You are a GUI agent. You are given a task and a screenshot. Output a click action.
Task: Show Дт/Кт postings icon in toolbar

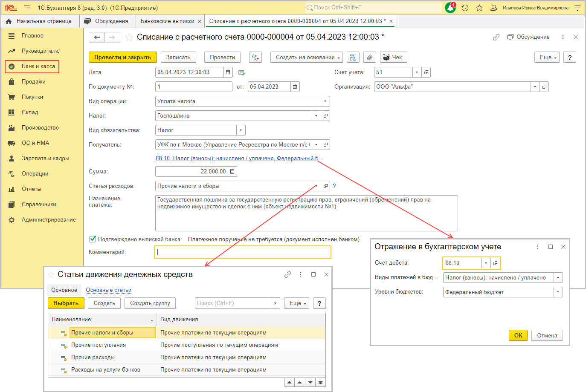(x=255, y=58)
